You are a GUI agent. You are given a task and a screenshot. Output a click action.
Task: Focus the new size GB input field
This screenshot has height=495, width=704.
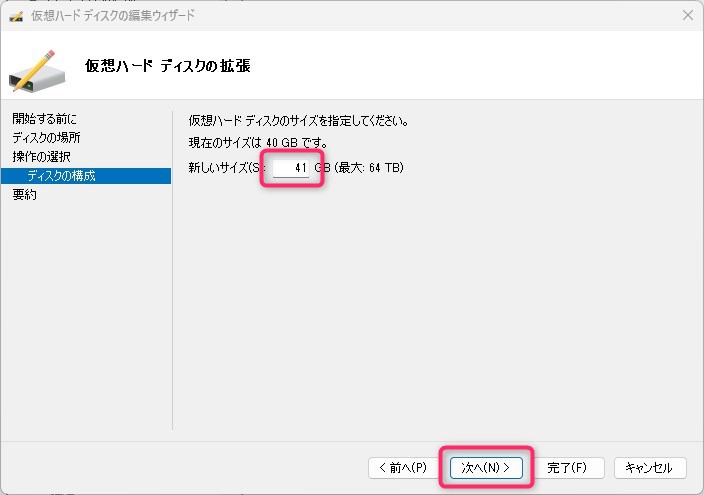point(292,168)
